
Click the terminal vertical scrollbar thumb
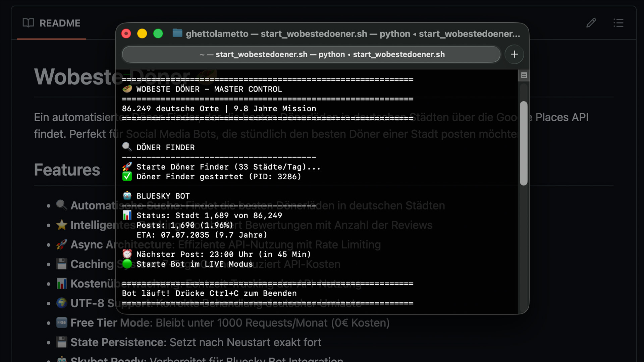click(524, 143)
